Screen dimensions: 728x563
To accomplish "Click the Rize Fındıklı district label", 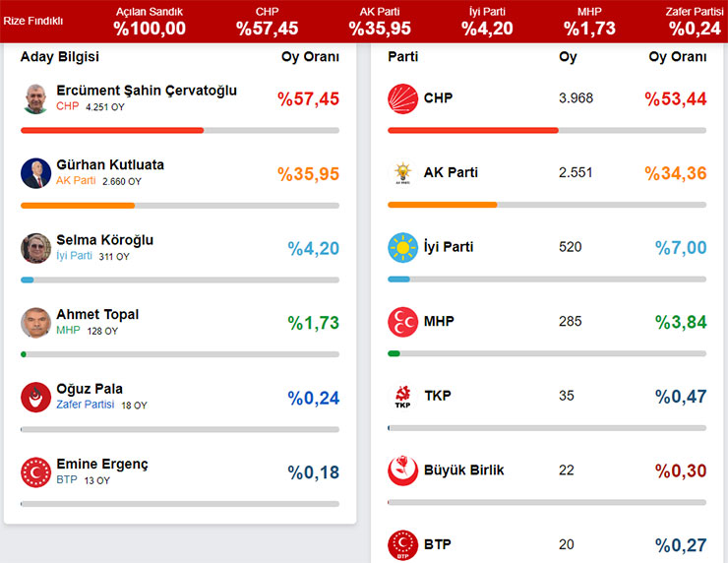I will coord(33,21).
